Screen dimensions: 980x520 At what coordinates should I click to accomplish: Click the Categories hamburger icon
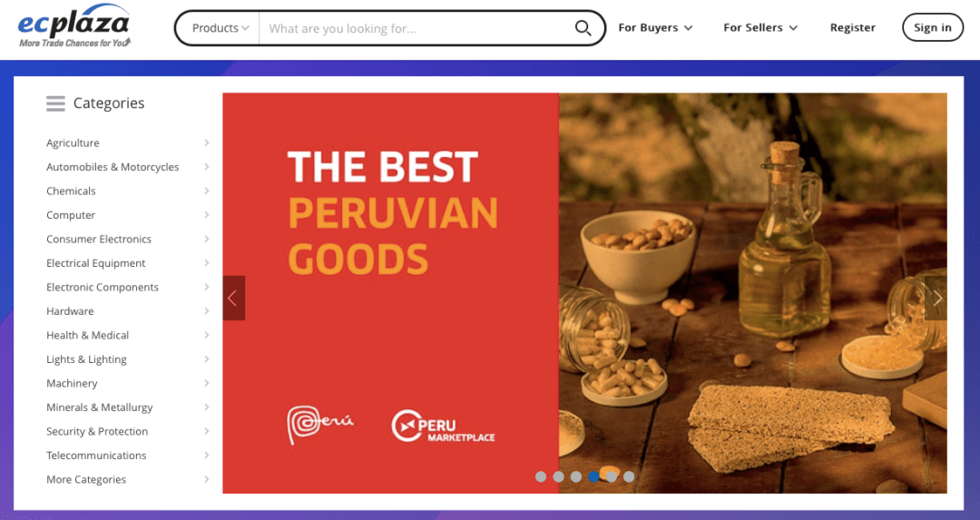pos(55,103)
